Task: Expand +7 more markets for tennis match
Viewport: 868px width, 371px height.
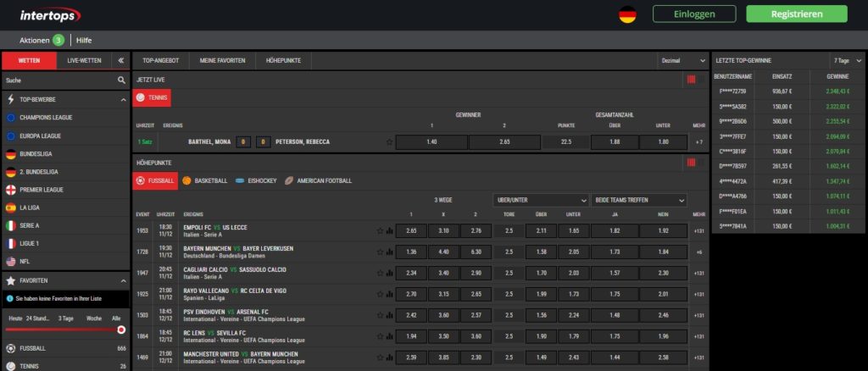Action: coord(698,142)
